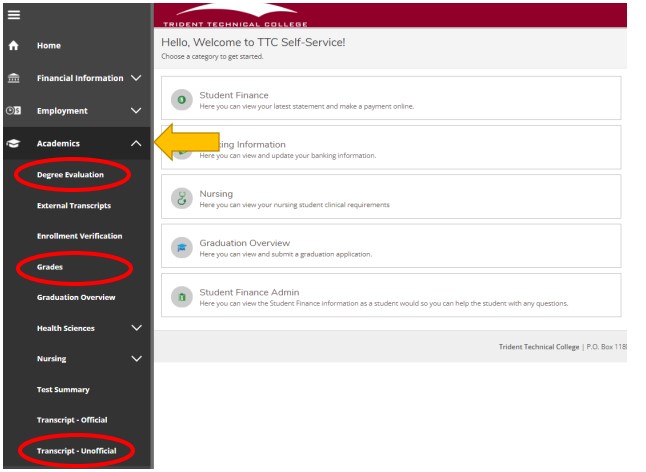Click the Employment money icon
646x472 pixels.
point(13,111)
